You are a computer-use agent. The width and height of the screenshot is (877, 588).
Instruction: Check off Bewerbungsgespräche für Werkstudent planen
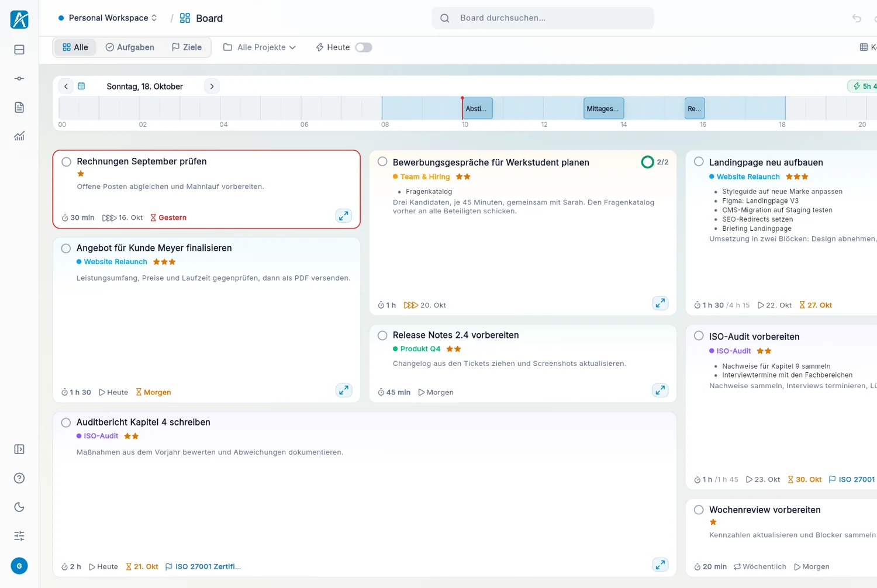pyautogui.click(x=382, y=162)
